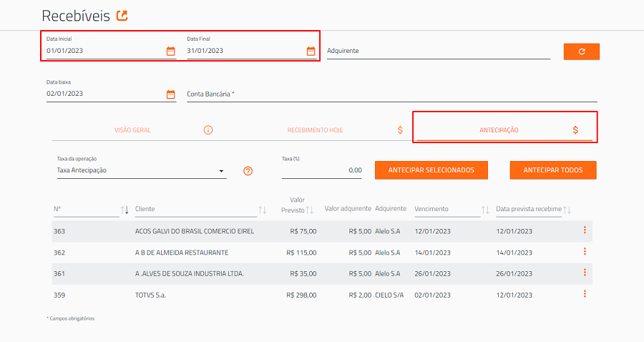Image resolution: width=644 pixels, height=342 pixels.
Task: Click the Antecipar Selecionados button
Action: pos(431,170)
